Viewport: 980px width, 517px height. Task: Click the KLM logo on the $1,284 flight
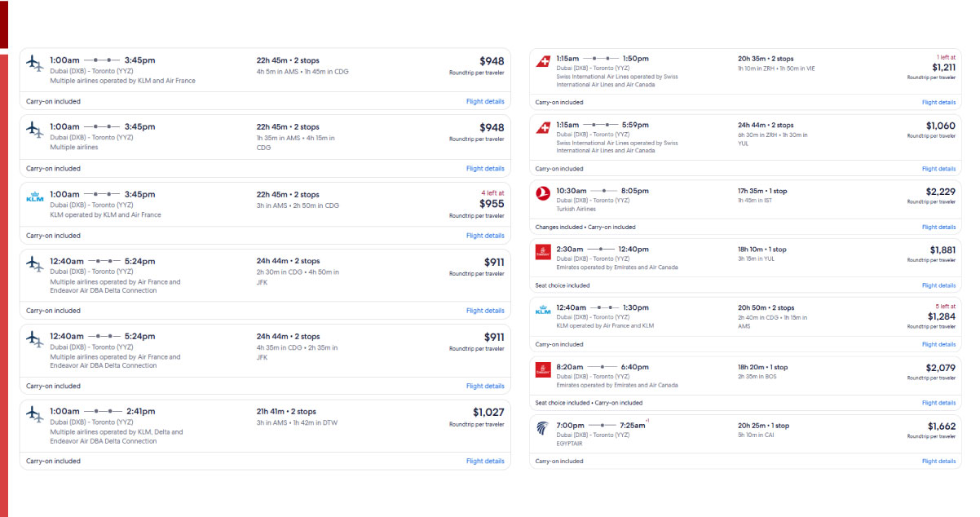tap(543, 310)
